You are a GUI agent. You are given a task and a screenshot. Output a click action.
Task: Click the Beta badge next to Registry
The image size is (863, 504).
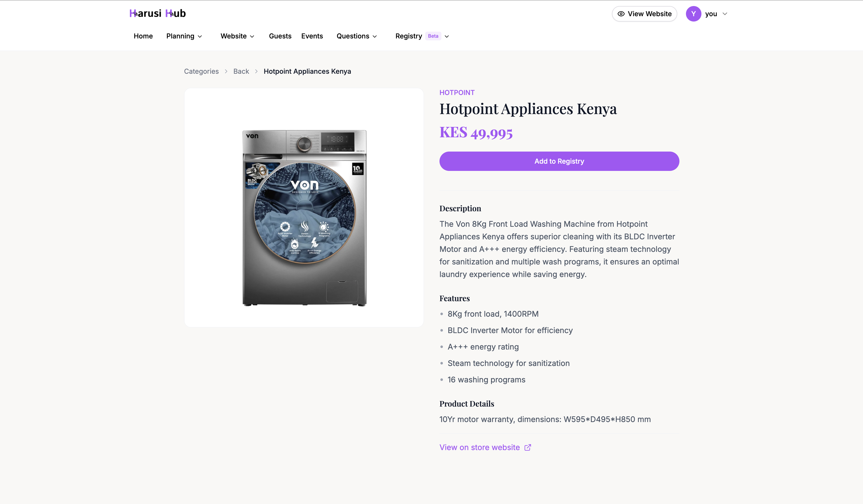(x=433, y=36)
